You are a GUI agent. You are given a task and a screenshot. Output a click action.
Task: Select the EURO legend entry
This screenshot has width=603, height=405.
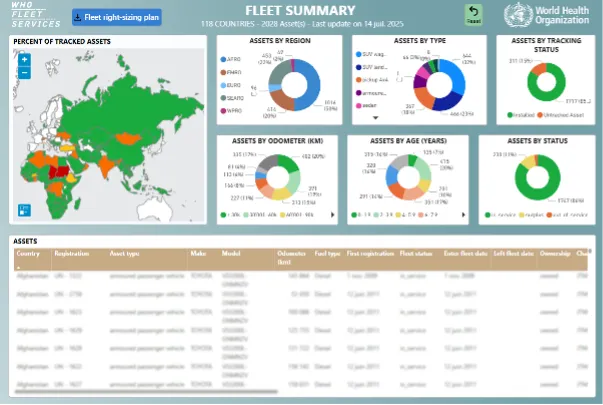231,85
